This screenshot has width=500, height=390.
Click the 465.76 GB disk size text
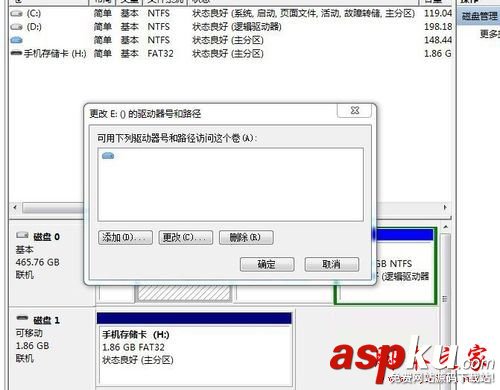pyautogui.click(x=38, y=262)
